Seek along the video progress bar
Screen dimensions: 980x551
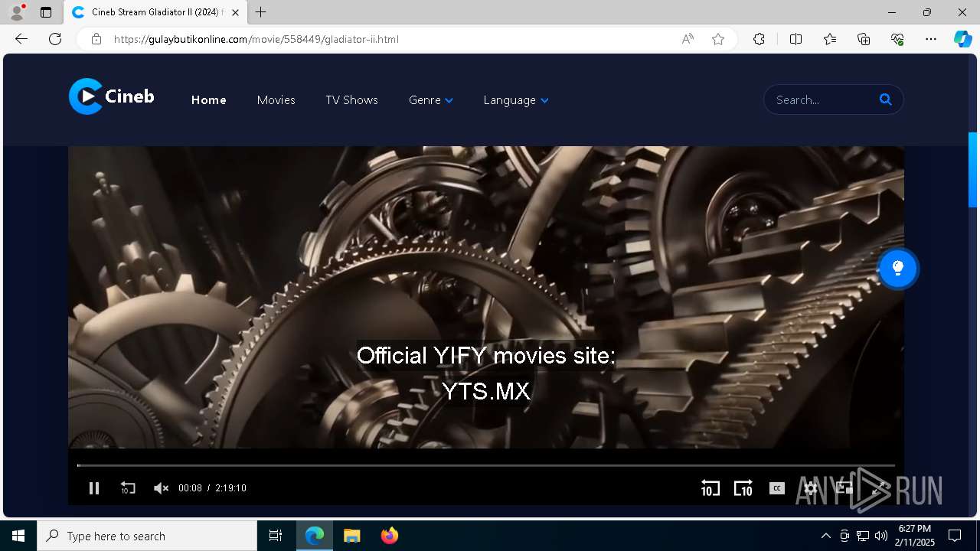tap(486, 465)
